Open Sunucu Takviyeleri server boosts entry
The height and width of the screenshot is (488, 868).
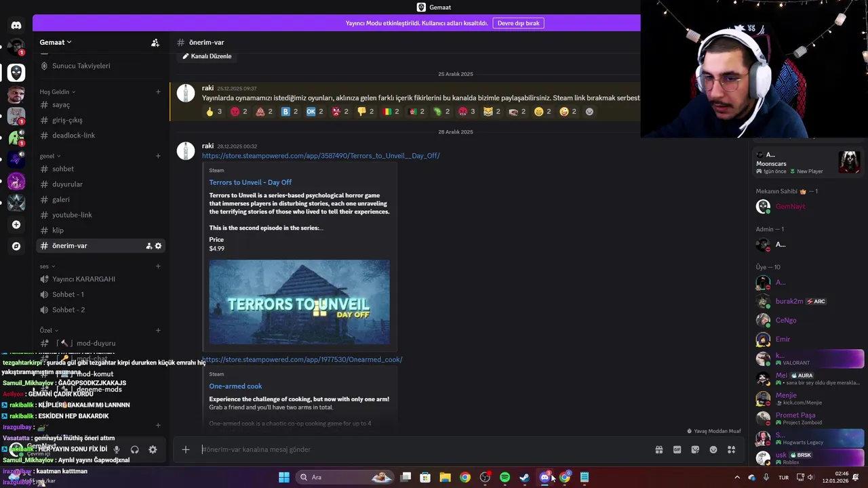pos(100,66)
